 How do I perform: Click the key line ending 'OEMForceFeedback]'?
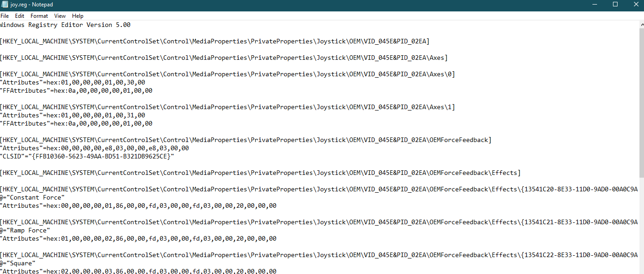(x=246, y=140)
